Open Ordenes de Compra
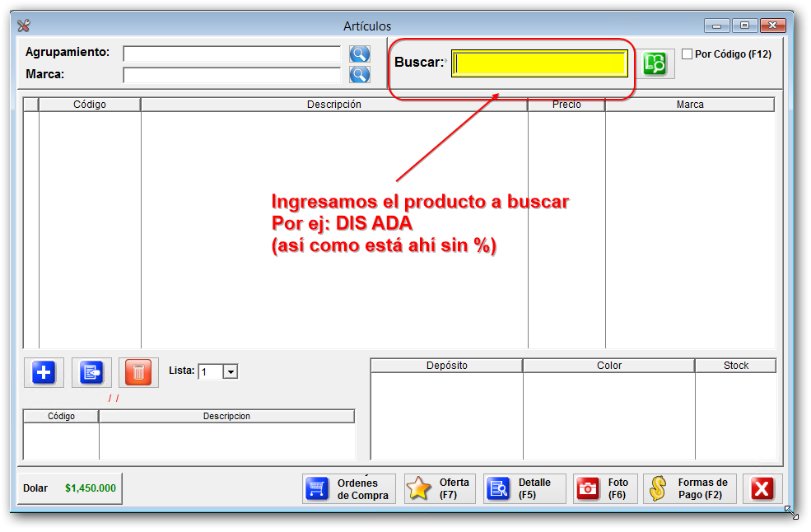 [349, 488]
